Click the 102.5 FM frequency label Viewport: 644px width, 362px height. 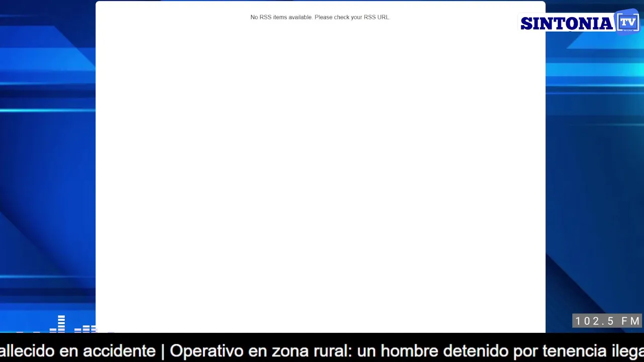coord(607,321)
